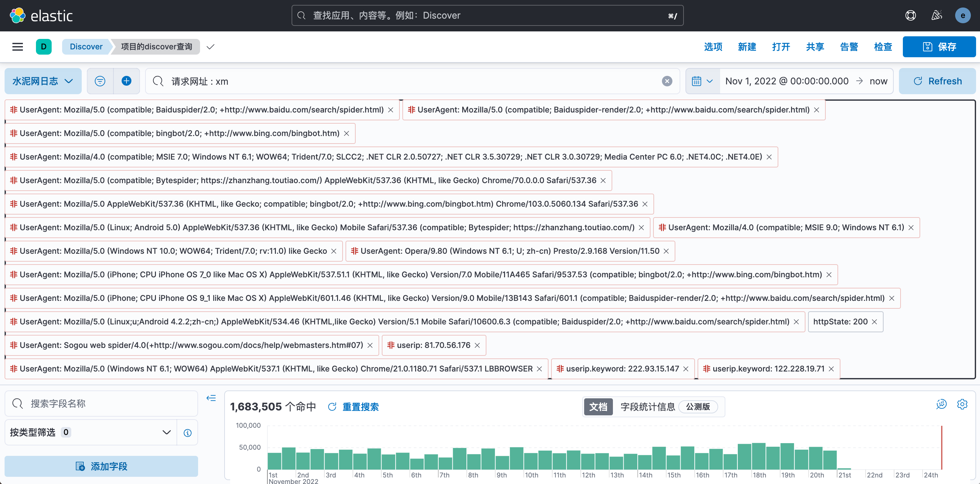This screenshot has height=484, width=980.
Task: Remove the httpState: 200 filter
Action: click(x=874, y=322)
